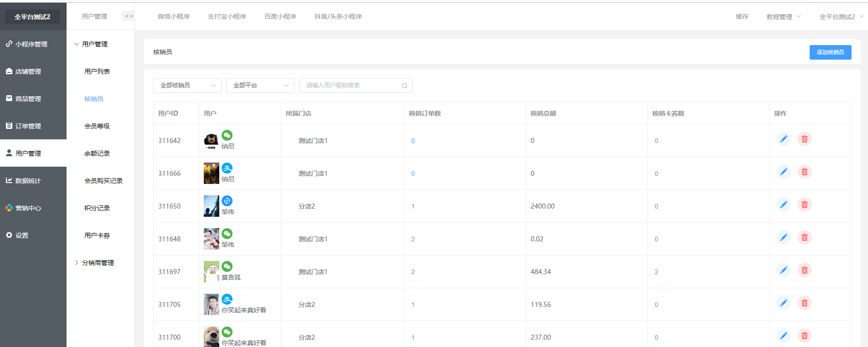Delete verifier row 311700
Image resolution: width=868 pixels, height=347 pixels.
[804, 336]
